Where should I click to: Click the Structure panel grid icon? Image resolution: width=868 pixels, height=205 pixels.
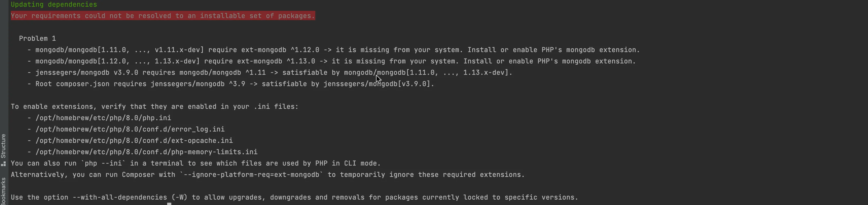[3, 164]
